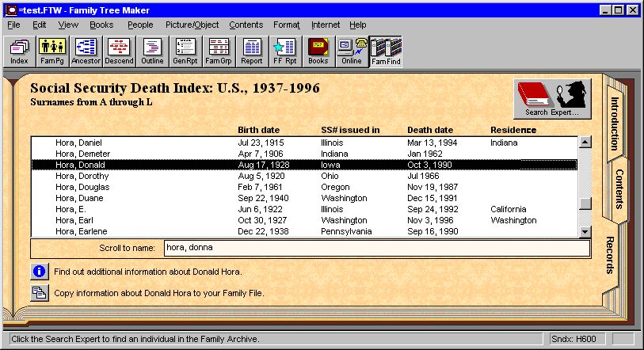
Task: Open the File menu
Action: pos(13,25)
